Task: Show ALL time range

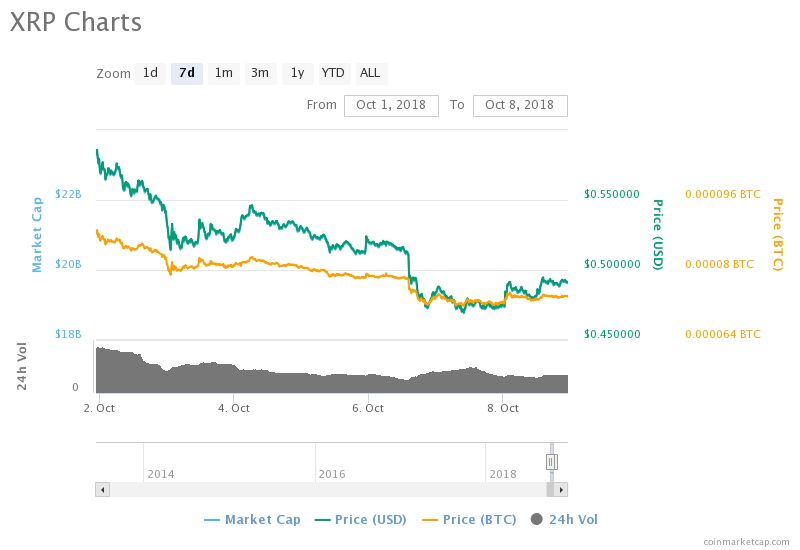Action: pos(370,73)
